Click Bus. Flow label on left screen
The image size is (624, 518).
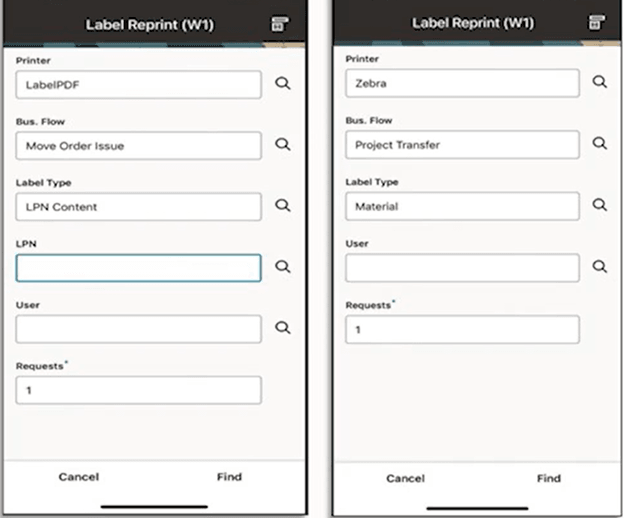pos(40,122)
